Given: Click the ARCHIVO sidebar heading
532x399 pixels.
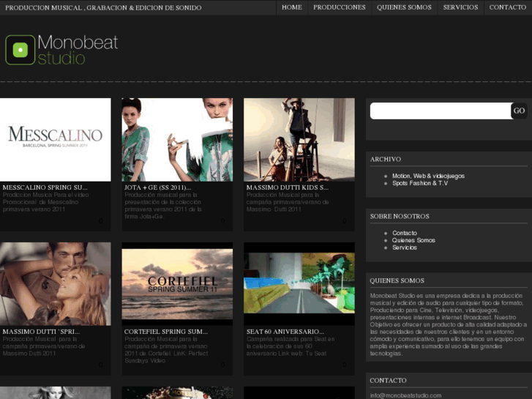Looking at the screenshot, I should click(386, 160).
